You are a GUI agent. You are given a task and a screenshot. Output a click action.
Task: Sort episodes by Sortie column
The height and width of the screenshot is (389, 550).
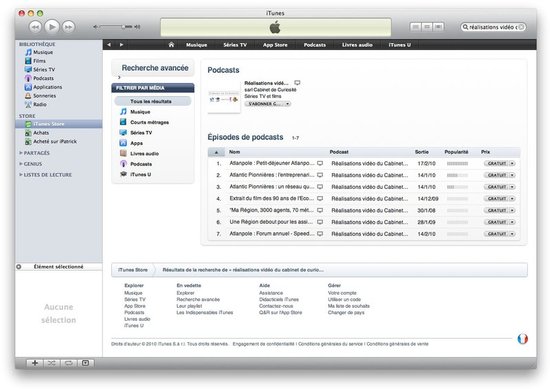(x=422, y=152)
